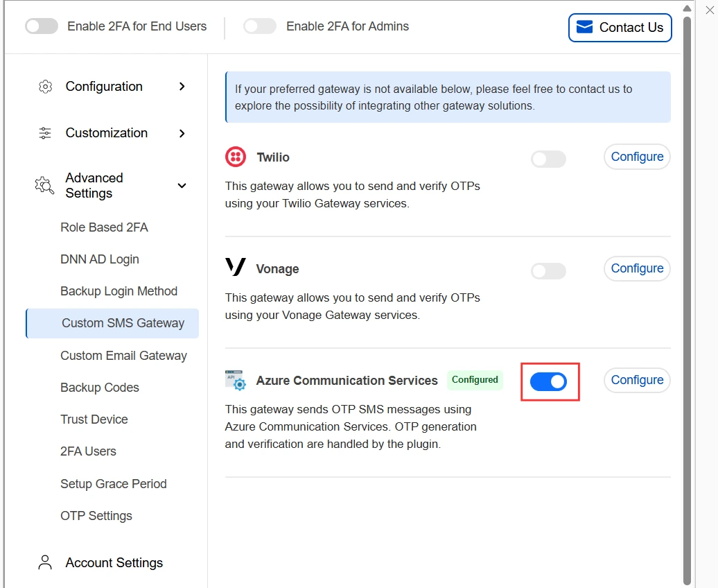Click the Azure Communication Services API icon
The image size is (718, 588).
click(x=236, y=380)
